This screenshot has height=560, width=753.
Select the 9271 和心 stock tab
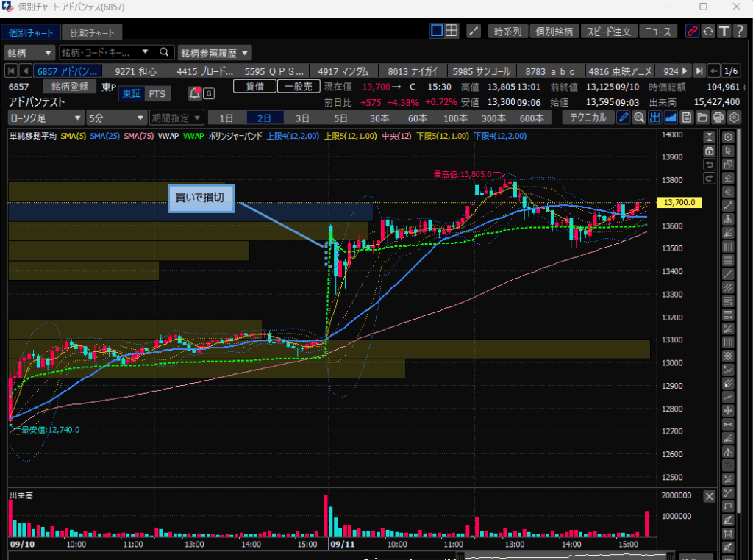pyautogui.click(x=136, y=71)
